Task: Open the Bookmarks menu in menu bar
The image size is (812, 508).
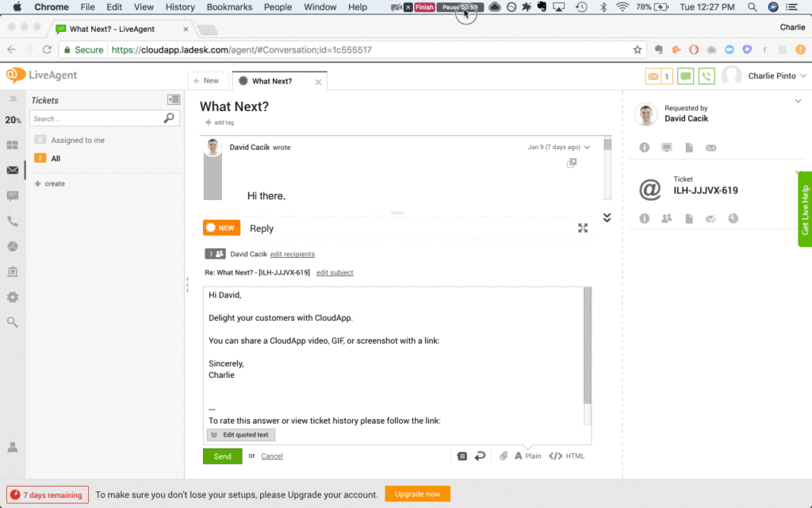Action: point(228,6)
